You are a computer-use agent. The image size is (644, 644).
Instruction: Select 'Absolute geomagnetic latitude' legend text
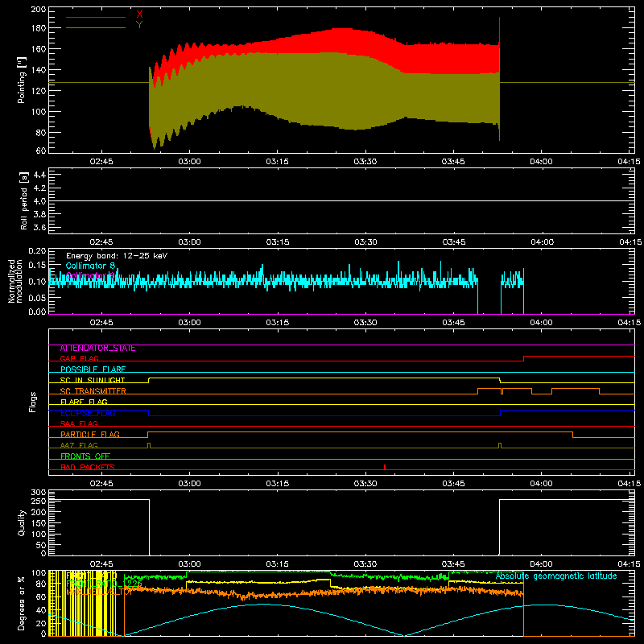pos(556,576)
